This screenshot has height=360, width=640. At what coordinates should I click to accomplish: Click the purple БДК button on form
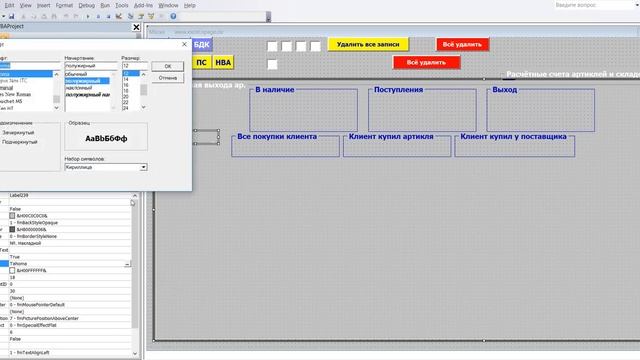[x=202, y=44]
